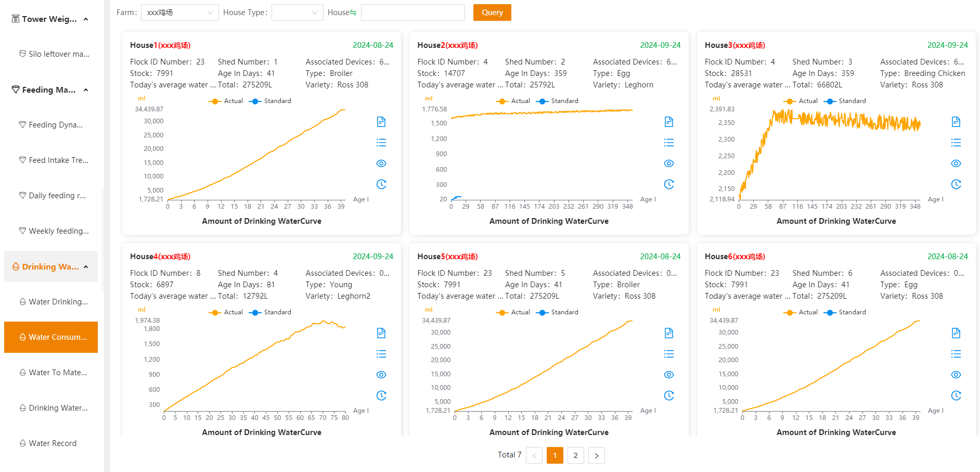Toggle the eye icon in House2 card
This screenshot has height=472, width=980.
click(669, 163)
